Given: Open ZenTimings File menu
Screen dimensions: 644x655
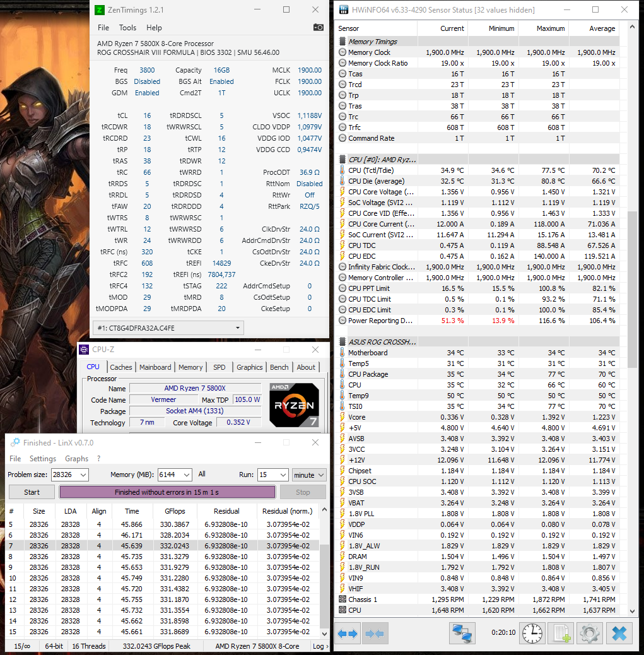Looking at the screenshot, I should [x=103, y=28].
